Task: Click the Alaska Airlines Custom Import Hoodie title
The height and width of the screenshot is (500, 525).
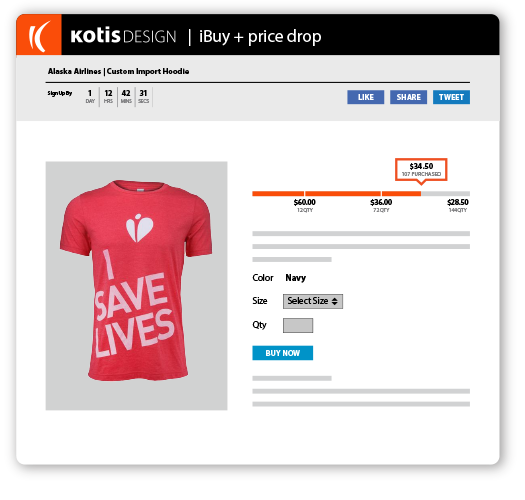Action: click(119, 71)
